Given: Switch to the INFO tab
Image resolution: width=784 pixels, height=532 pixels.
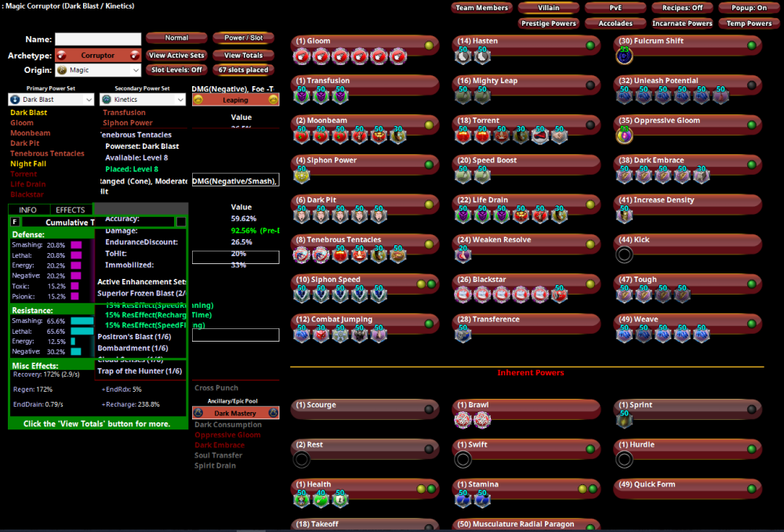Looking at the screenshot, I should [x=28, y=210].
